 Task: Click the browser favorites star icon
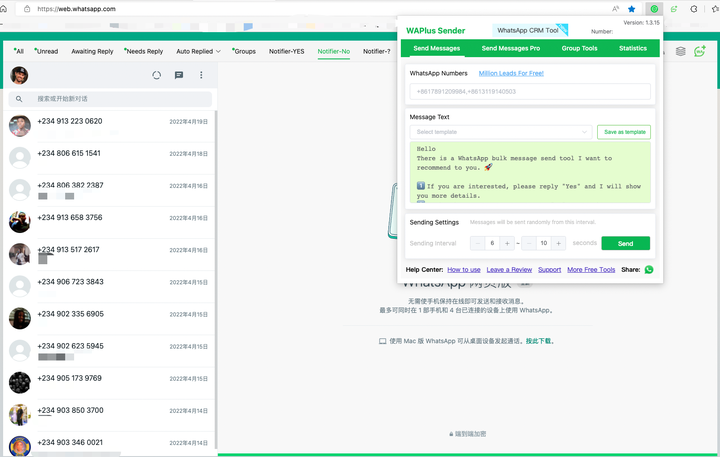tap(631, 9)
